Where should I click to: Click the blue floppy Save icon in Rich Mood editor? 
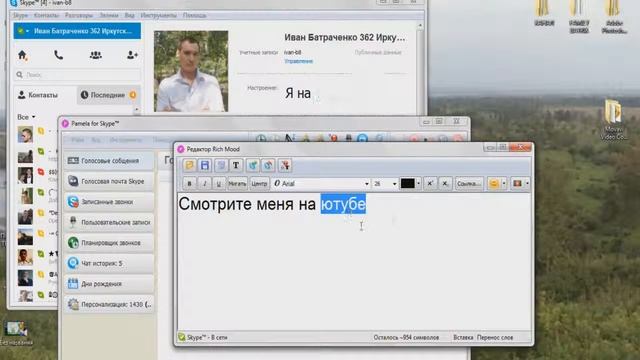(204, 165)
